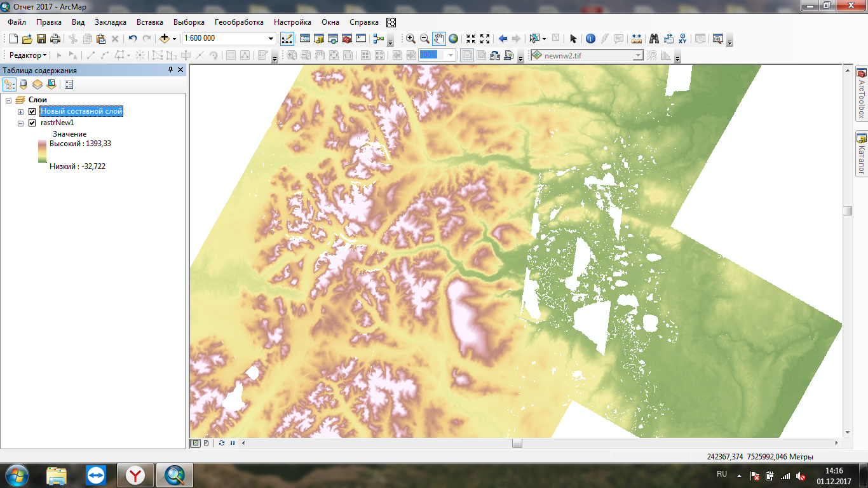Click the Go To XY icon
The width and height of the screenshot is (868, 488).
(x=682, y=39)
